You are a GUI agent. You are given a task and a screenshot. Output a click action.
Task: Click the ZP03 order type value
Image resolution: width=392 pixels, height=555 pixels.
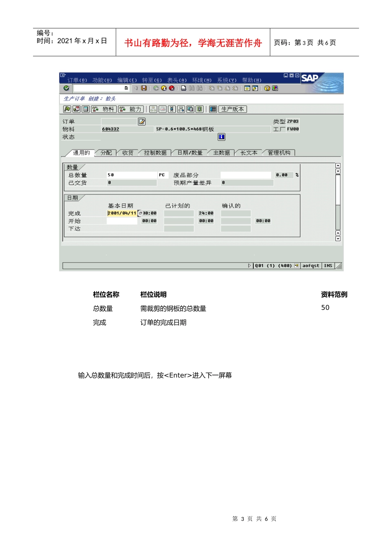click(293, 121)
